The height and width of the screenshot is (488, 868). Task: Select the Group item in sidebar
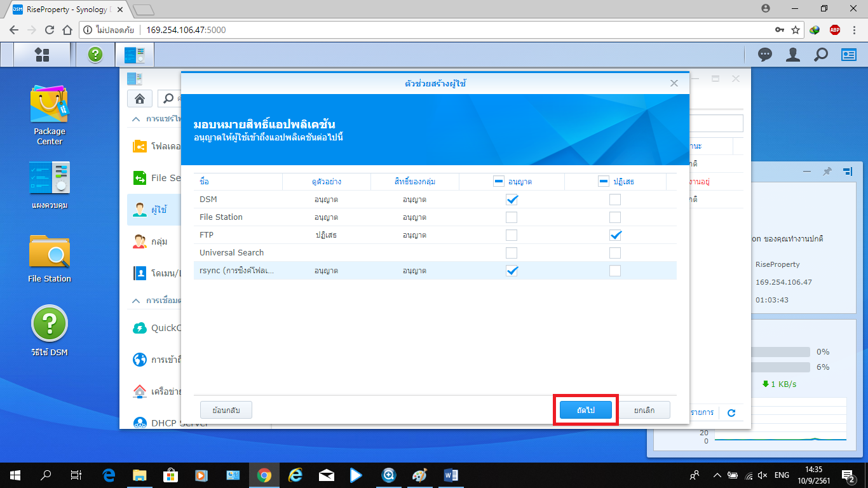[x=159, y=241]
